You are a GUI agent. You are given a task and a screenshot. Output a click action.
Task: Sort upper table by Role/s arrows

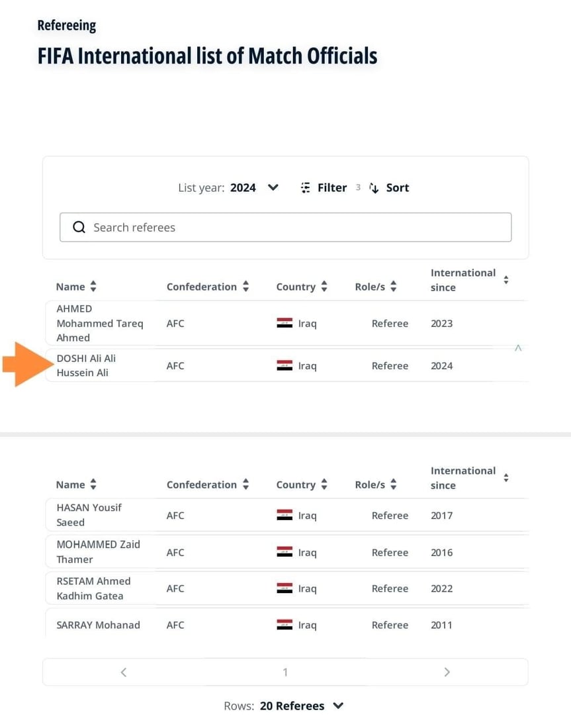(394, 287)
